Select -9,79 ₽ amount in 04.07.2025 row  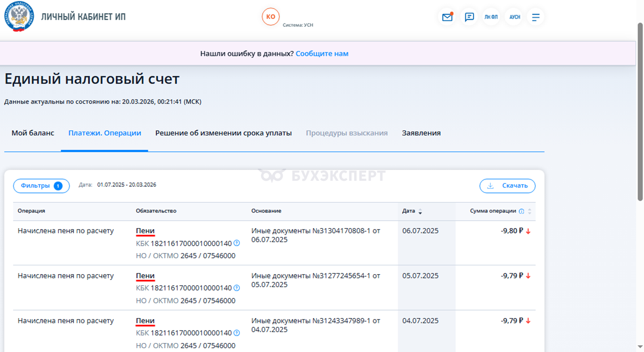point(512,321)
